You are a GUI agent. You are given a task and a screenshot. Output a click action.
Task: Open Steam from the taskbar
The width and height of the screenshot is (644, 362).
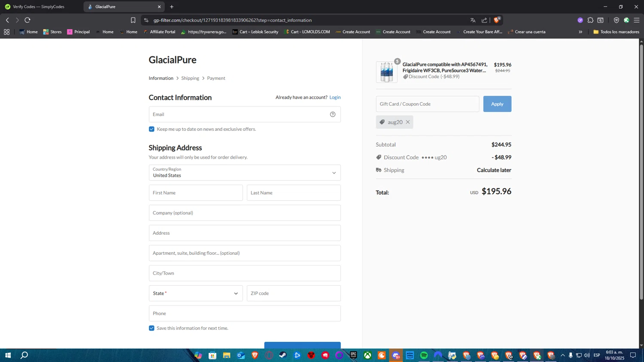pos(283,355)
